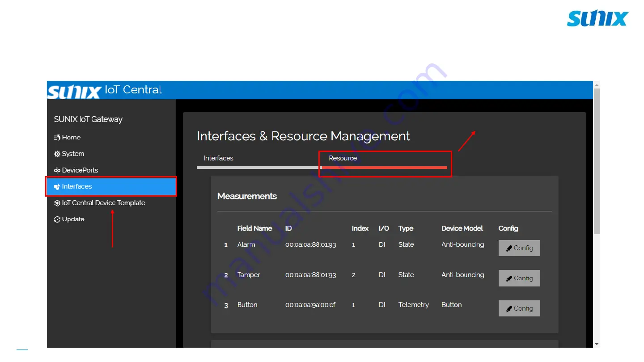Screen dimensions: 644x362
Task: Open the IoT Central Device Template label
Action: click(104, 203)
